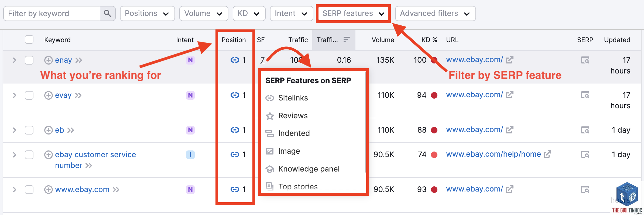
Task: Open the enay keyword link
Action: click(63, 60)
